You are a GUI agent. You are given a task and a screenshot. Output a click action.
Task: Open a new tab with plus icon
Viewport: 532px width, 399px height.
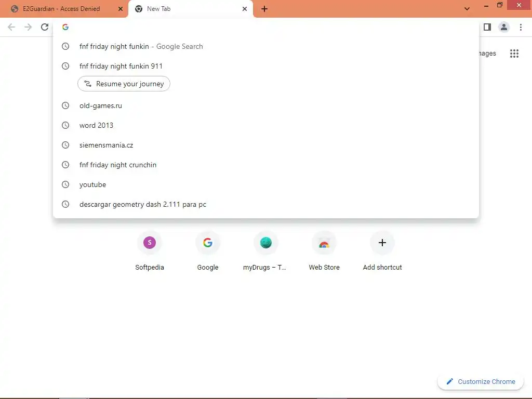pos(264,9)
